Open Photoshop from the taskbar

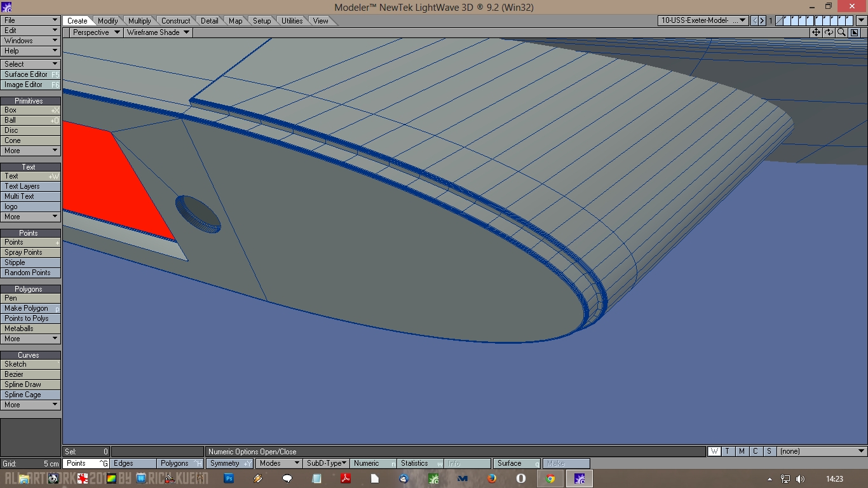pyautogui.click(x=229, y=478)
